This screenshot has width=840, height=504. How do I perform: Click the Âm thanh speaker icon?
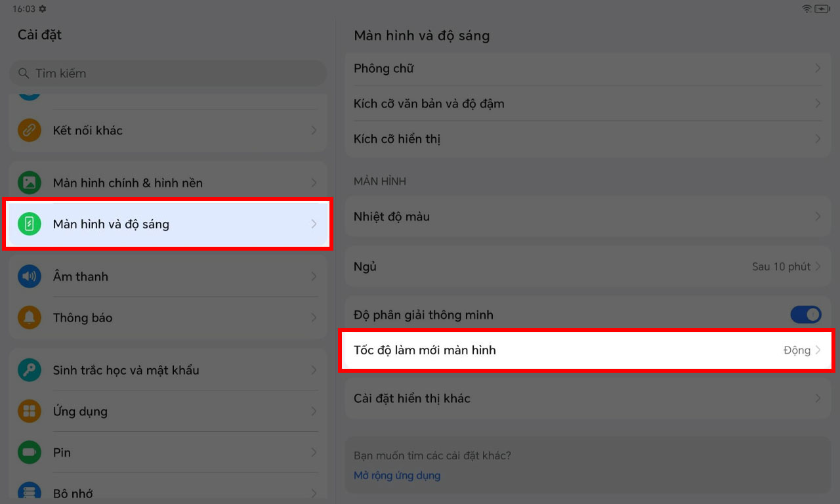[29, 276]
